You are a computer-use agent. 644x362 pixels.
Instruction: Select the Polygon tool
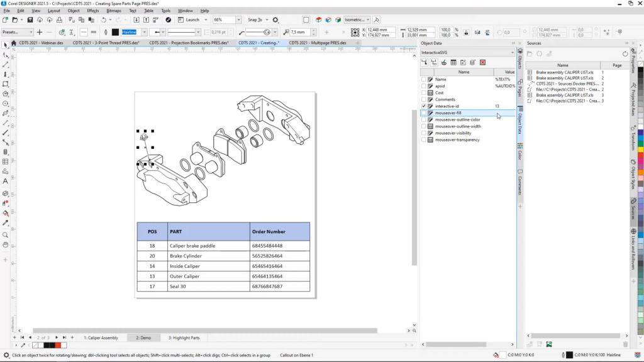[x=4, y=94]
